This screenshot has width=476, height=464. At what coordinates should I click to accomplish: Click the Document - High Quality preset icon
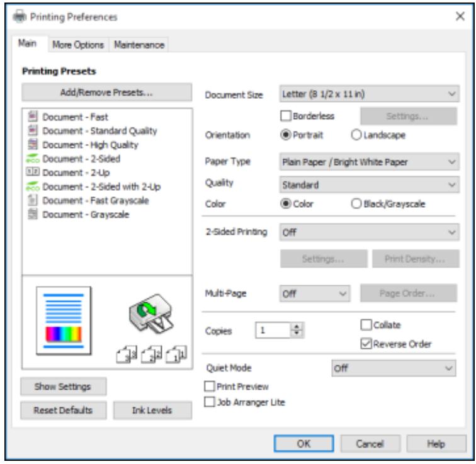[x=33, y=144]
